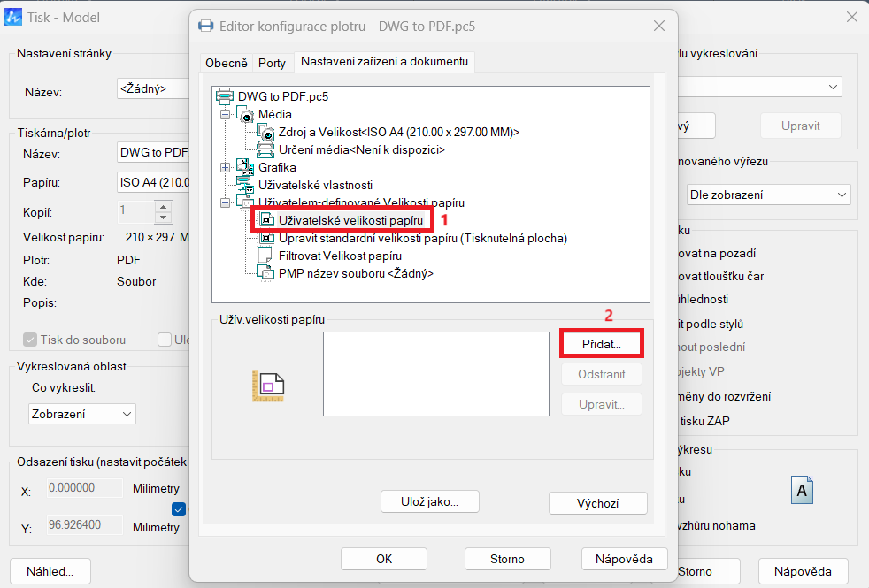Click the Uživatelské vlastnosti icon
Screen dimensions: 869x588
tap(245, 185)
